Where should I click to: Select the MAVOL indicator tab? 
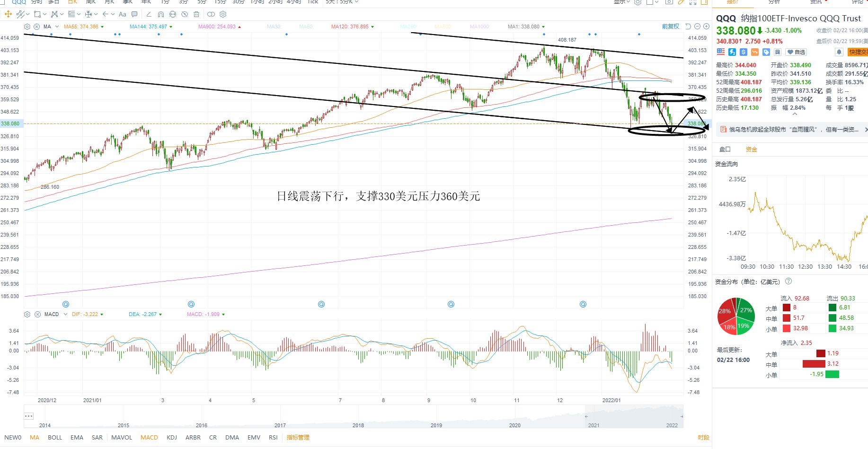(122, 438)
